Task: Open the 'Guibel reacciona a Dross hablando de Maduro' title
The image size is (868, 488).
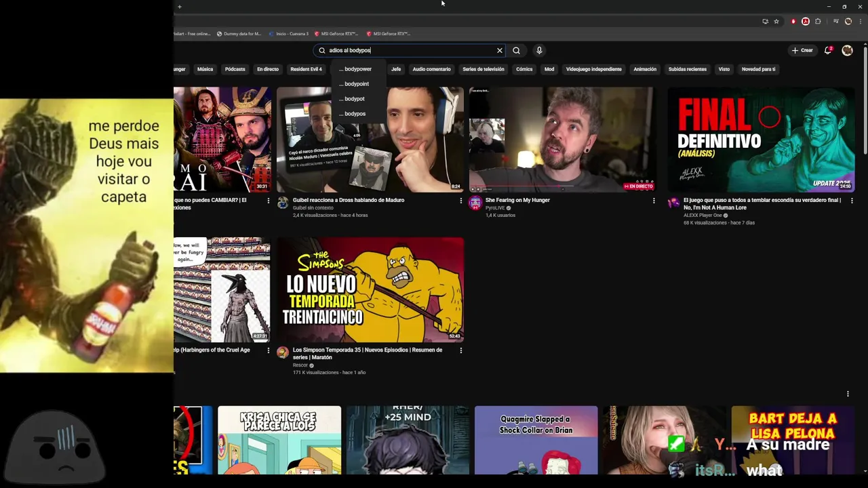Action: (x=349, y=200)
